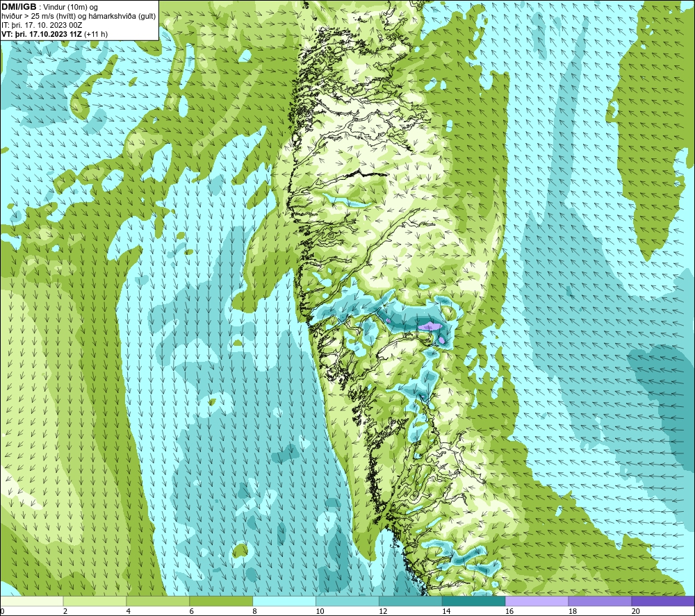Viewport: 695px width, 616px height.
Task: Click the legend label '20'
Action: click(636, 611)
